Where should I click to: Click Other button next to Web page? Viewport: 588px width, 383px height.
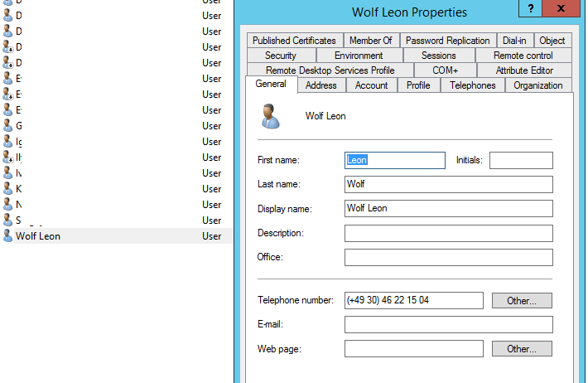tap(522, 349)
